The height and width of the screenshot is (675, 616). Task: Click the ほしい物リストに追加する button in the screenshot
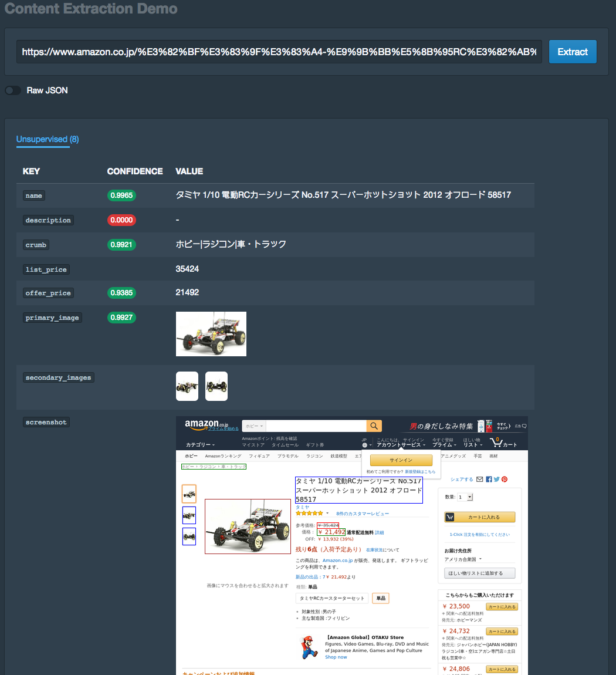click(x=480, y=573)
